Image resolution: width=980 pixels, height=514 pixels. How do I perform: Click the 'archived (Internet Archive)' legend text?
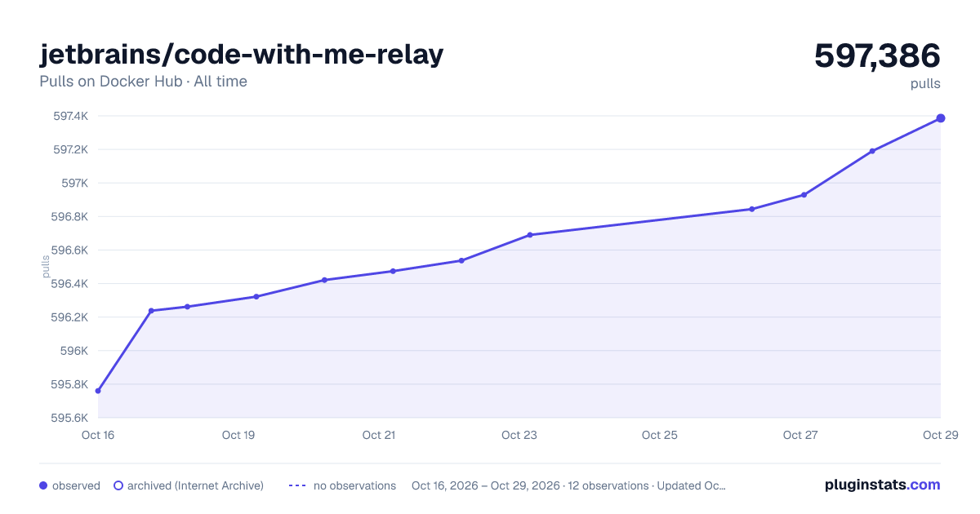click(195, 485)
